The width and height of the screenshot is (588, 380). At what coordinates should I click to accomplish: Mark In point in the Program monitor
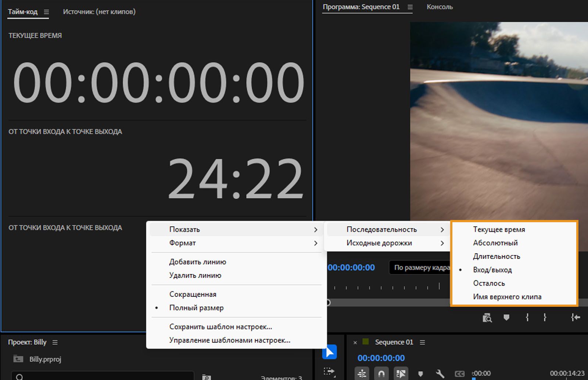(527, 317)
